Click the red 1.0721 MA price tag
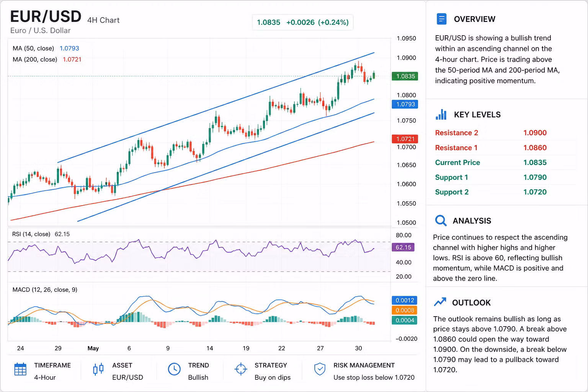The height and width of the screenshot is (392, 588). [405, 139]
